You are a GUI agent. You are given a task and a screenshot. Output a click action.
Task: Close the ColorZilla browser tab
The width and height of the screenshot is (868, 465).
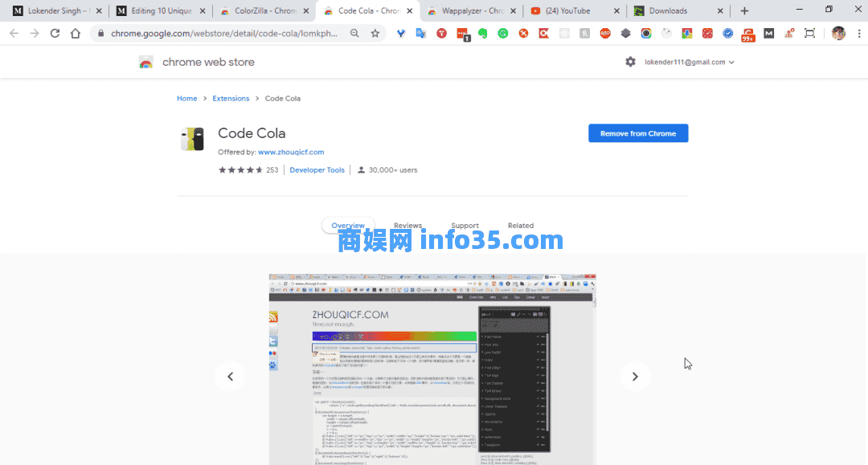point(306,11)
